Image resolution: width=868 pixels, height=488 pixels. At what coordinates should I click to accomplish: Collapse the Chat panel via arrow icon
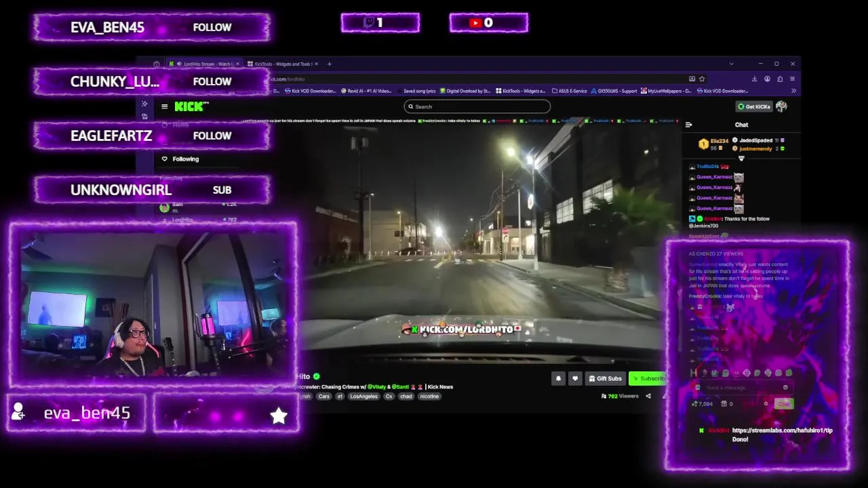pyautogui.click(x=688, y=125)
